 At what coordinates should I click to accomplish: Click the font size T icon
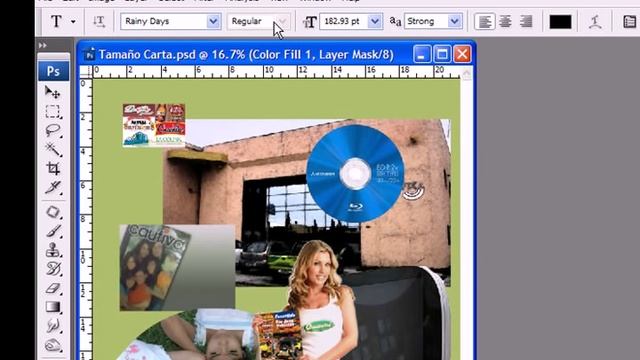click(x=310, y=22)
